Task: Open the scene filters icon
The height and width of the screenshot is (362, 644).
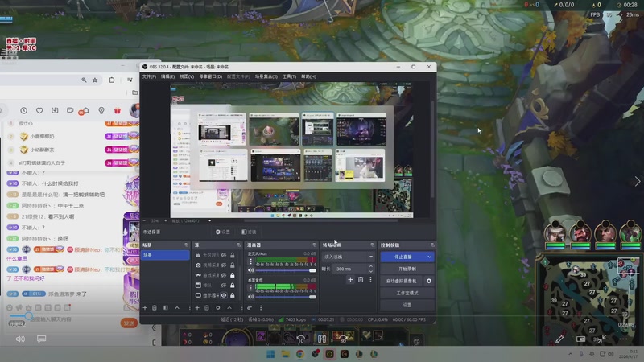Action: tap(166, 307)
